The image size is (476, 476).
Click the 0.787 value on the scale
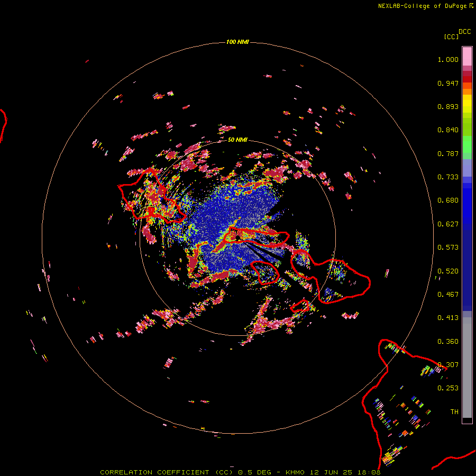[x=448, y=153]
